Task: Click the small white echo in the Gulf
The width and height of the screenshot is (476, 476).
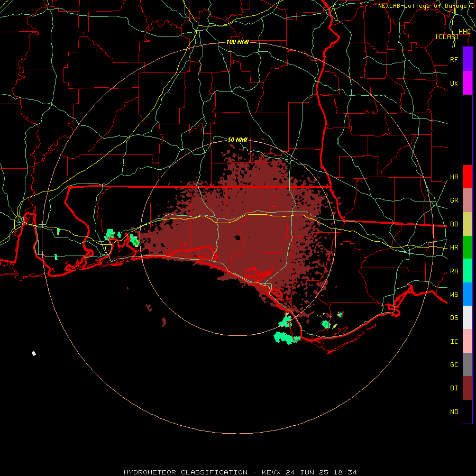Action: (x=34, y=353)
